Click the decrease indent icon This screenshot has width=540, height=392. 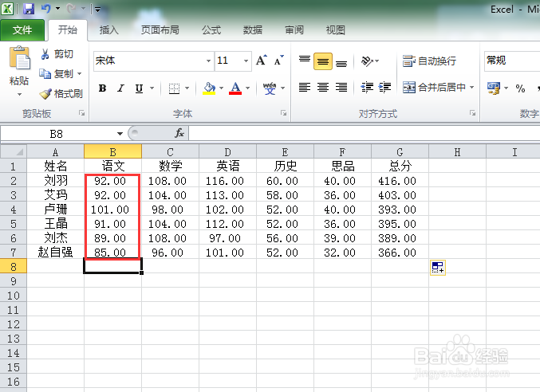click(x=367, y=88)
